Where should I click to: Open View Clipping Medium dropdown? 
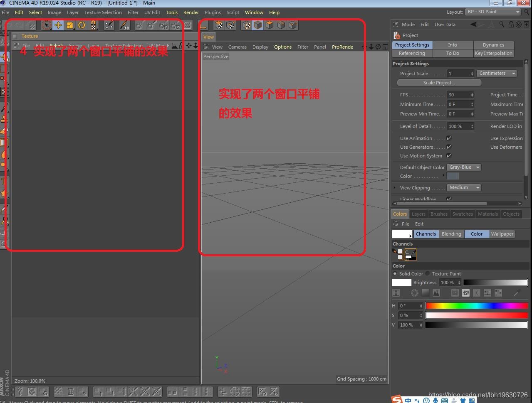464,188
